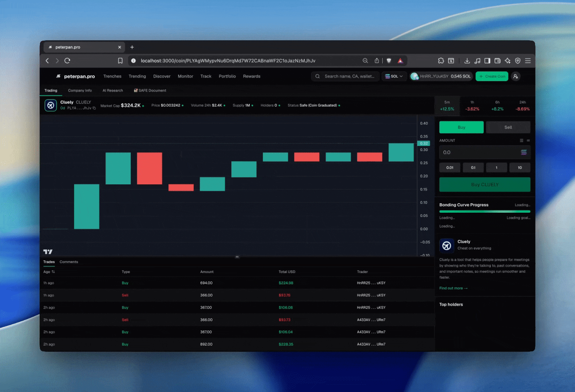Click the two-line icon beside AMOUNT
The image size is (575, 392).
coord(528,140)
